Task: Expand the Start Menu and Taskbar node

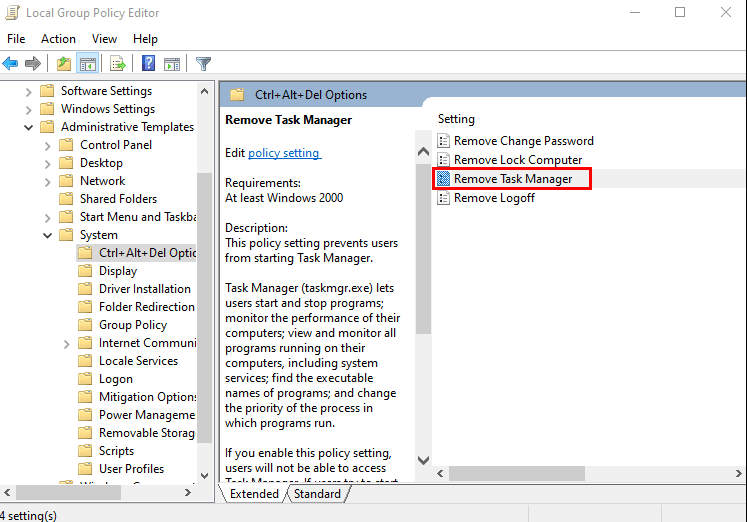Action: (x=47, y=218)
